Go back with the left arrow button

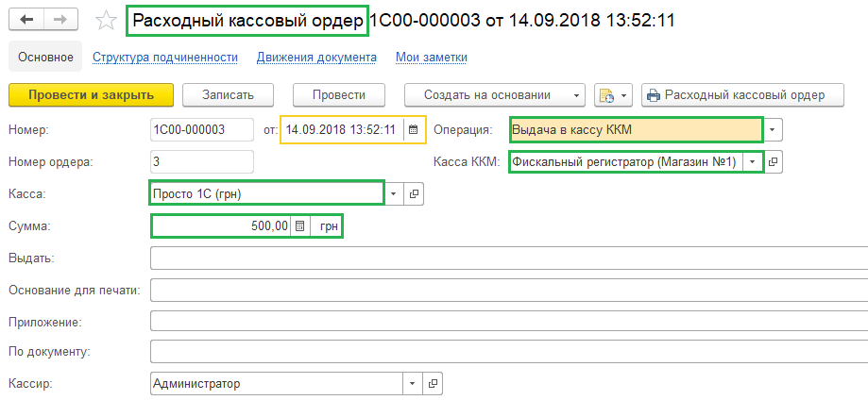[x=26, y=20]
